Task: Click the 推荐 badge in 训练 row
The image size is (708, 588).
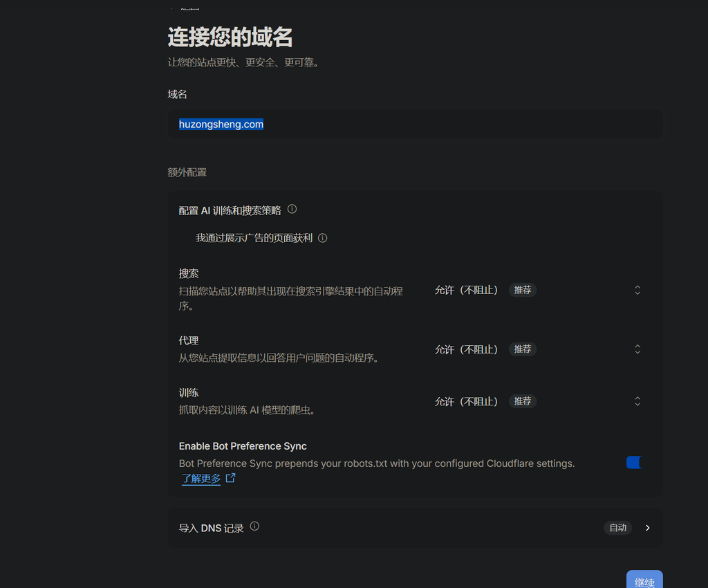Action: (x=523, y=401)
